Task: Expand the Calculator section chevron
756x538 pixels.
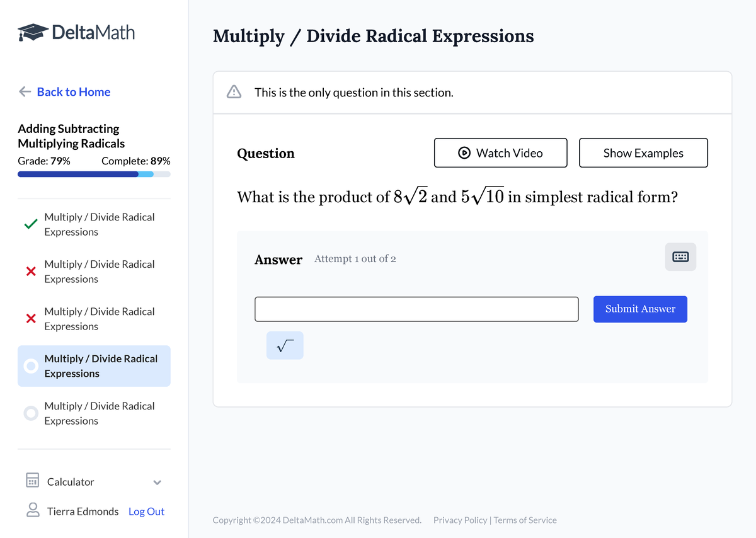Action: 157,482
